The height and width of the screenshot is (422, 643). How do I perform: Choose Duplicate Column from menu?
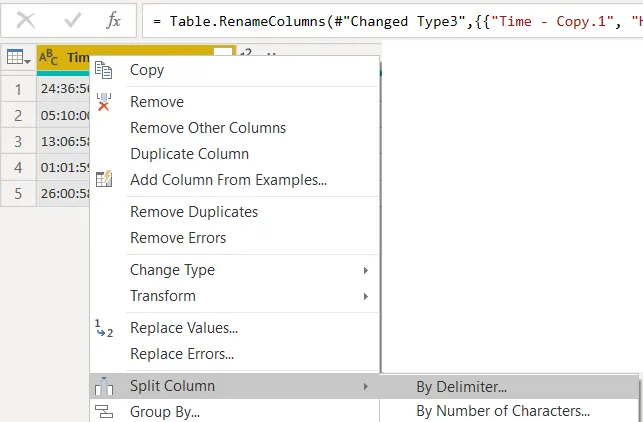(x=190, y=154)
